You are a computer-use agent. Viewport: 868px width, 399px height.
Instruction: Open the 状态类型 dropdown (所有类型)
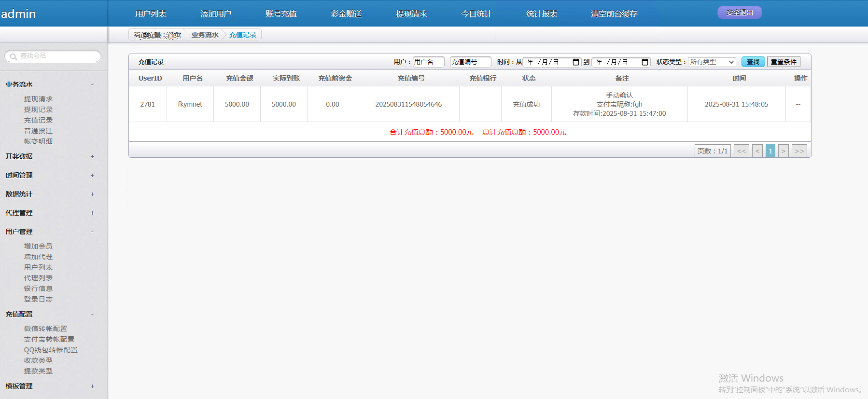pyautogui.click(x=712, y=62)
